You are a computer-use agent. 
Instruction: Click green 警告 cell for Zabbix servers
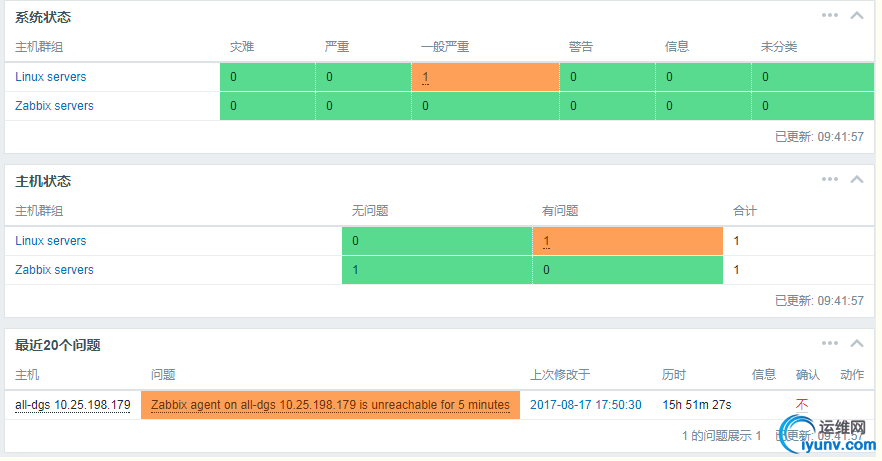[607, 106]
